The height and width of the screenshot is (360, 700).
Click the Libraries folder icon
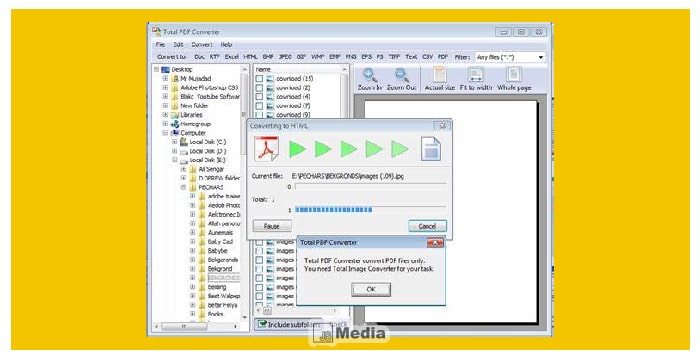(x=175, y=115)
